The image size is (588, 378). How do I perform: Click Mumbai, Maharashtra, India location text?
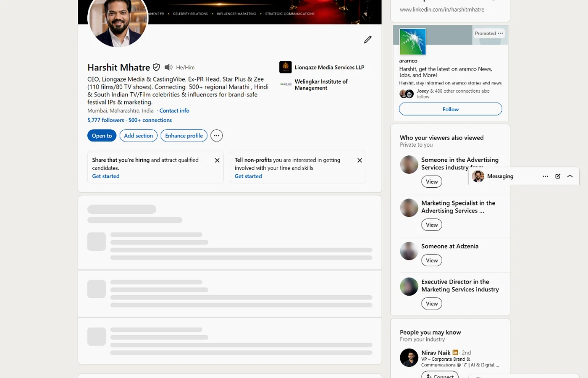121,110
